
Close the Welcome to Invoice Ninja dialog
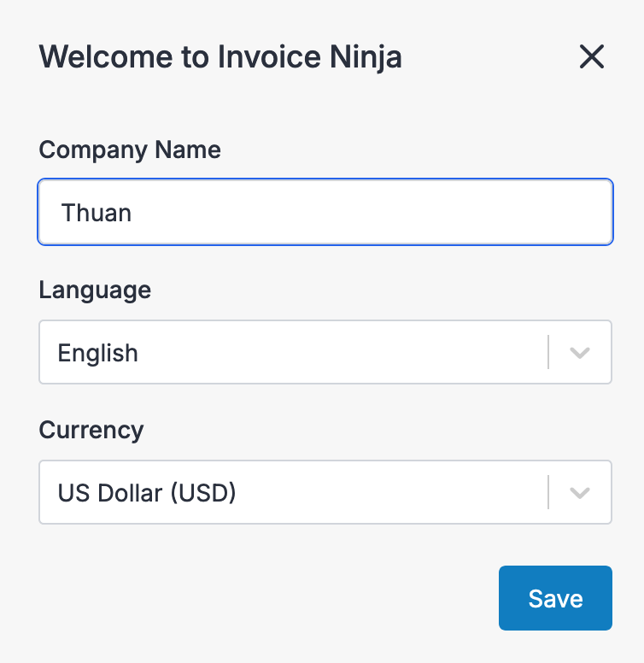pos(592,57)
